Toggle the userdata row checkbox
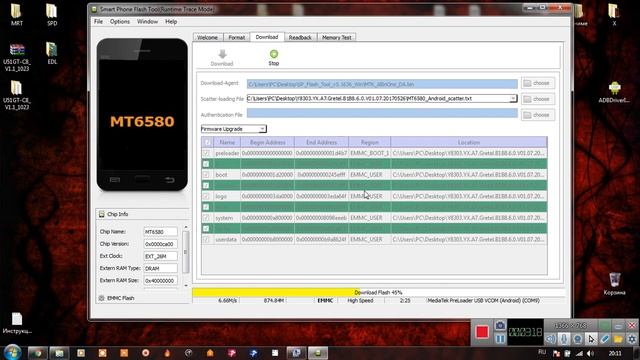 tap(206, 240)
